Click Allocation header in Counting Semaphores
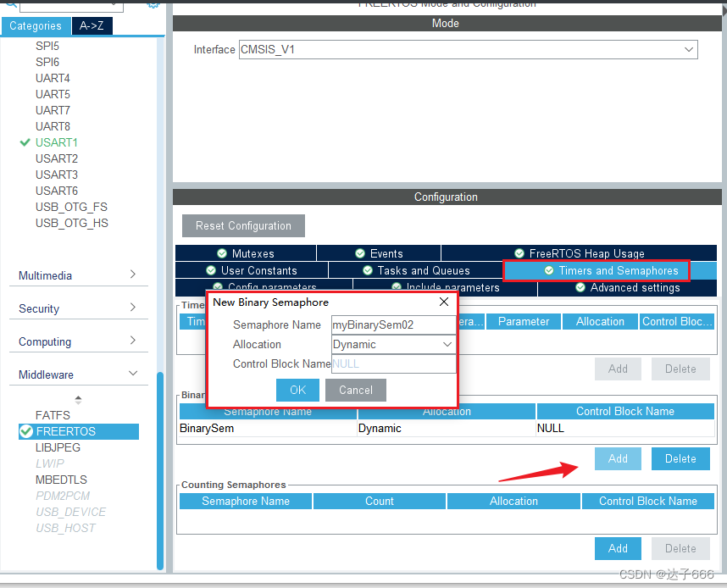 click(513, 502)
